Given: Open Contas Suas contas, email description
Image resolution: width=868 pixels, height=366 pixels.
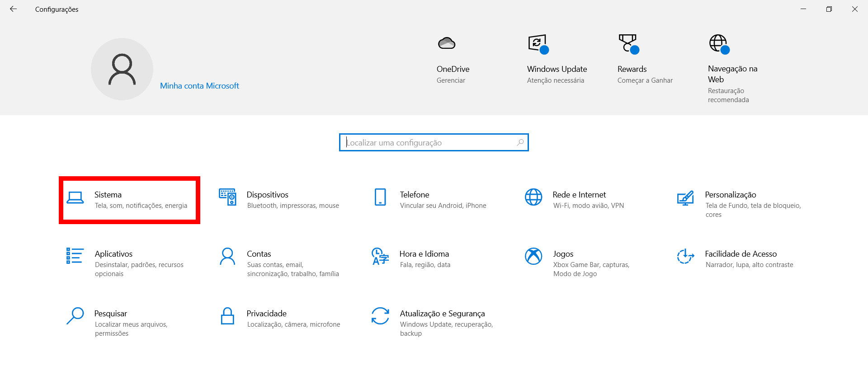Looking at the screenshot, I should (293, 269).
